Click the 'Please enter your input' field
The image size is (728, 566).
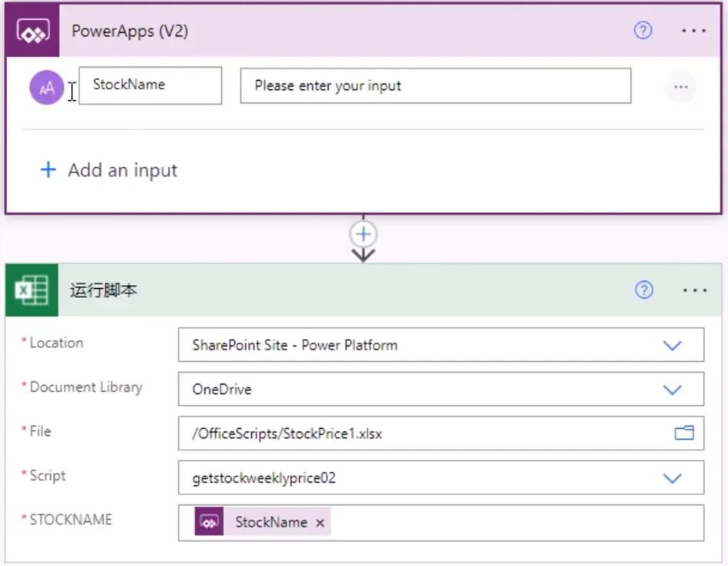pyautogui.click(x=435, y=85)
